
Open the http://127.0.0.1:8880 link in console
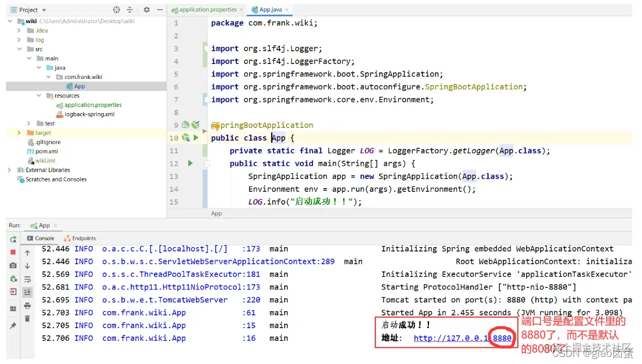click(462, 338)
